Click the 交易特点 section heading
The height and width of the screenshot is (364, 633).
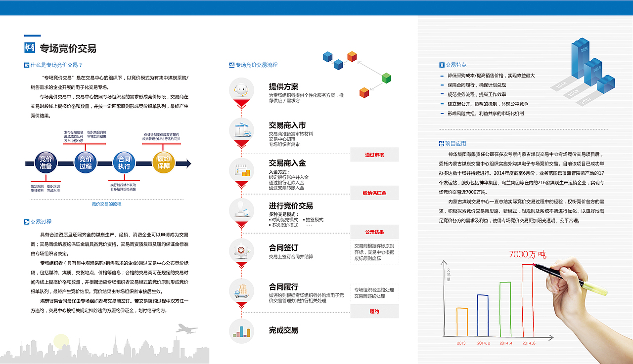pyautogui.click(x=456, y=65)
